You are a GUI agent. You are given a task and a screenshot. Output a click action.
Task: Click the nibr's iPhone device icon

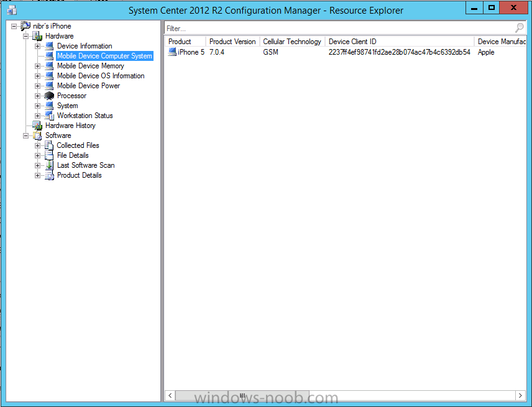click(x=25, y=25)
